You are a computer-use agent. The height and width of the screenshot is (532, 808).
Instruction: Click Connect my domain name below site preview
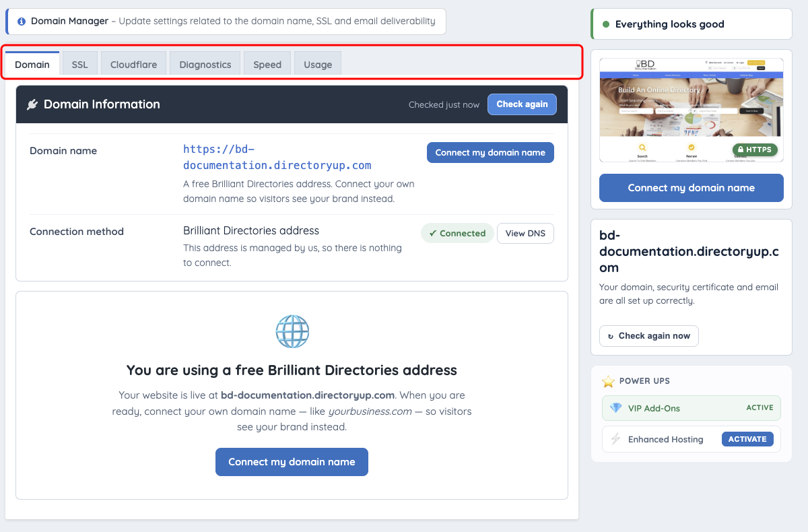[692, 188]
